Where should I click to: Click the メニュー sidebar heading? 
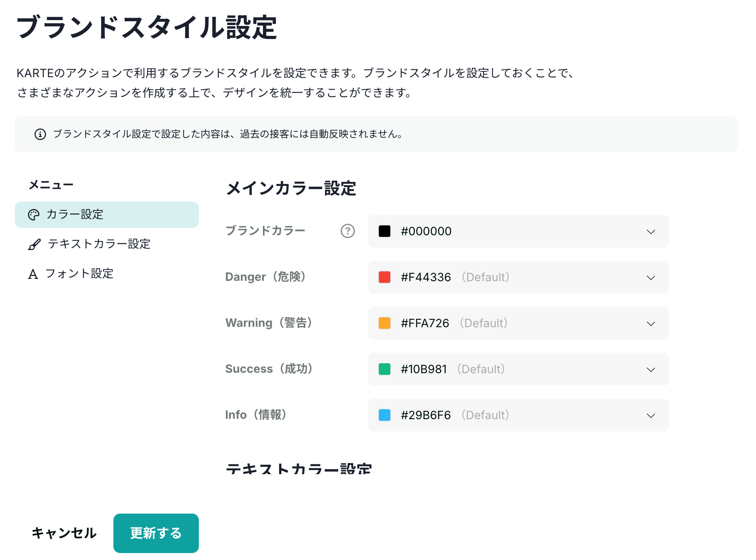click(51, 185)
